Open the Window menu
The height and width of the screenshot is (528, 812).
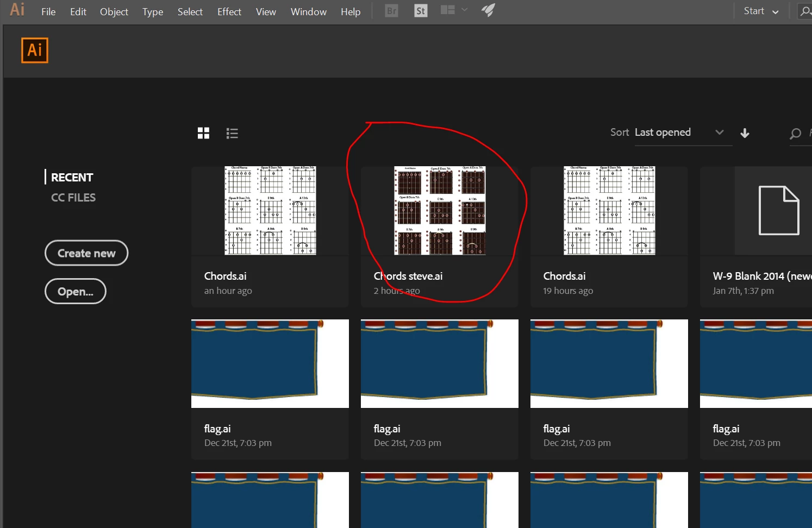[x=309, y=11]
